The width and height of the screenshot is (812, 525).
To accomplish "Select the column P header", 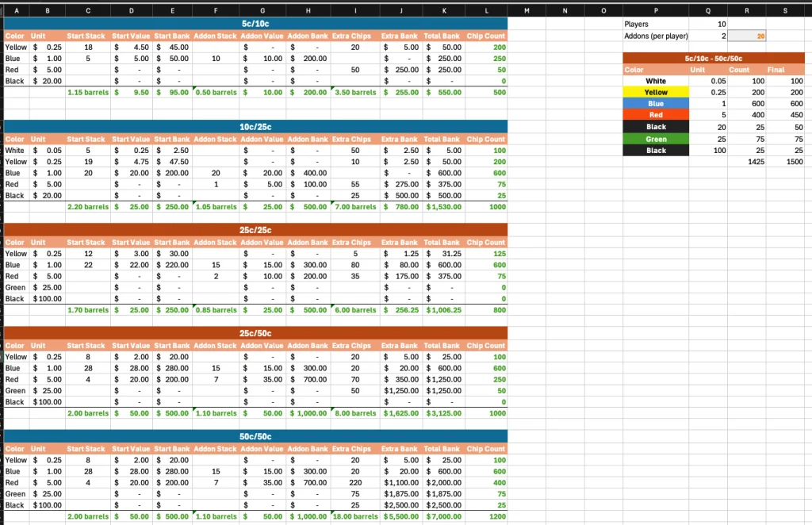I will (656, 10).
